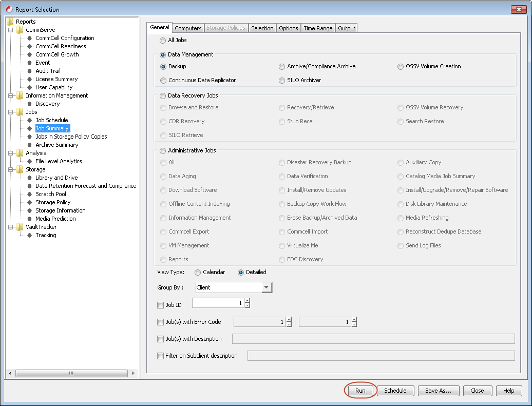532x406 pixels.
Task: Open the Group By dropdown
Action: click(267, 287)
